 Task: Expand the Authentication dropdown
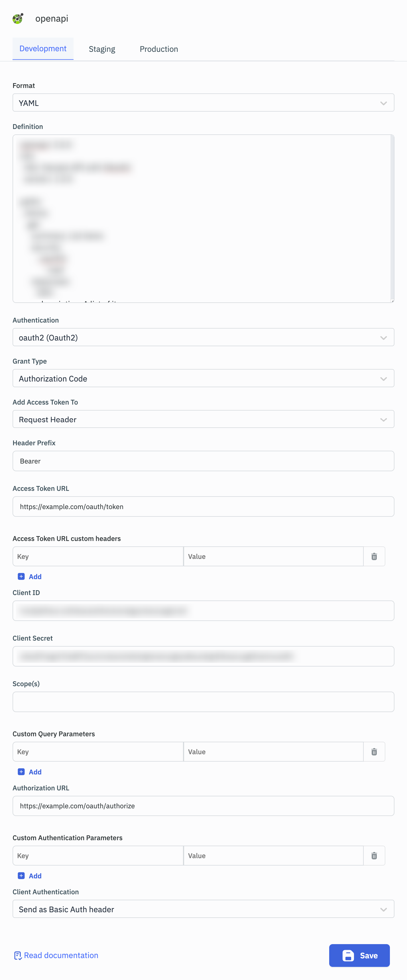pyautogui.click(x=203, y=337)
